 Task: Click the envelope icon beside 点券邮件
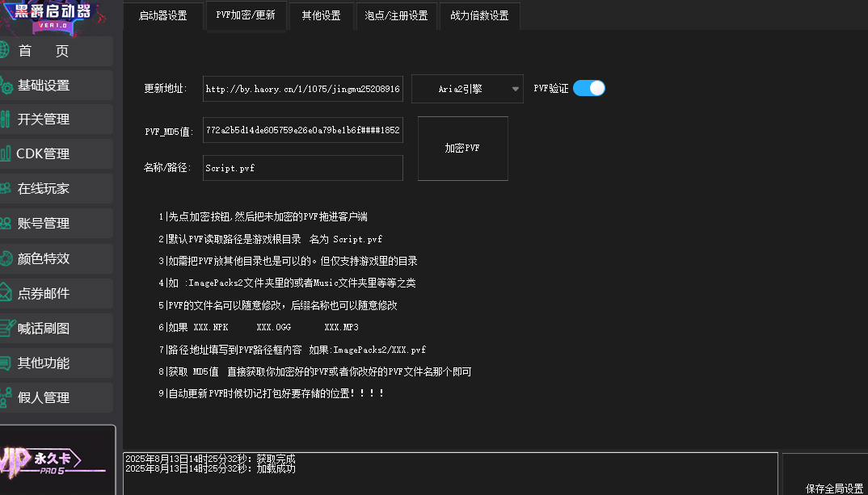(x=6, y=293)
